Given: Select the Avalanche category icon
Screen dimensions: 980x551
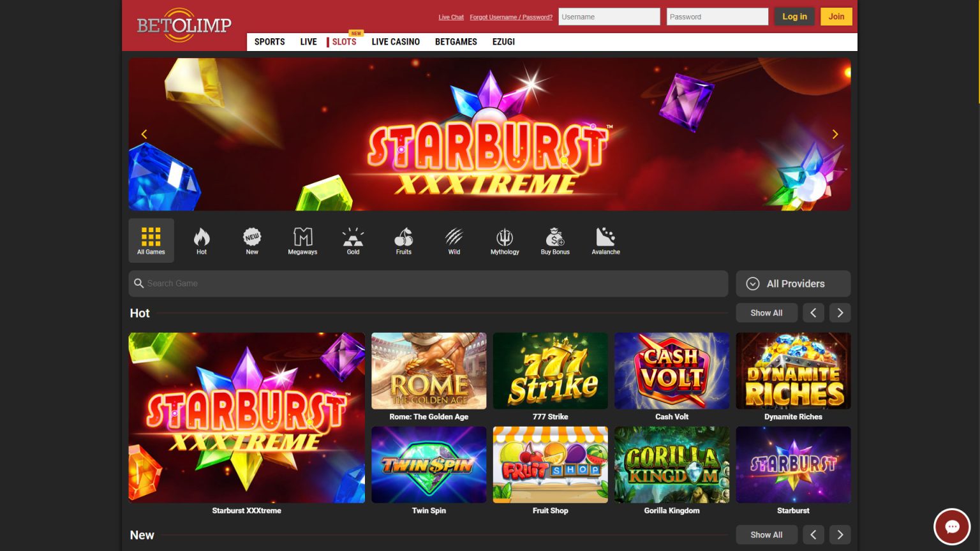Looking at the screenshot, I should tap(605, 240).
